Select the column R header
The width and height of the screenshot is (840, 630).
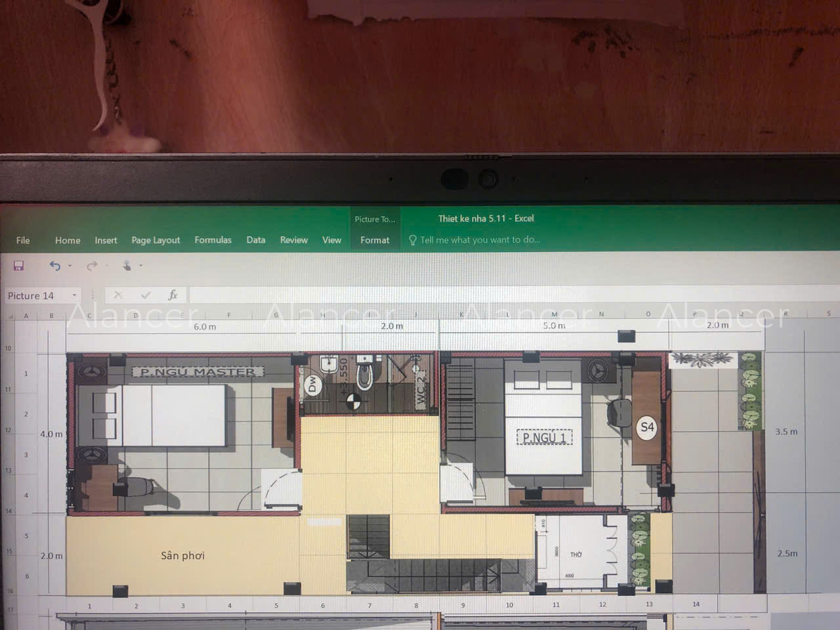(786, 314)
